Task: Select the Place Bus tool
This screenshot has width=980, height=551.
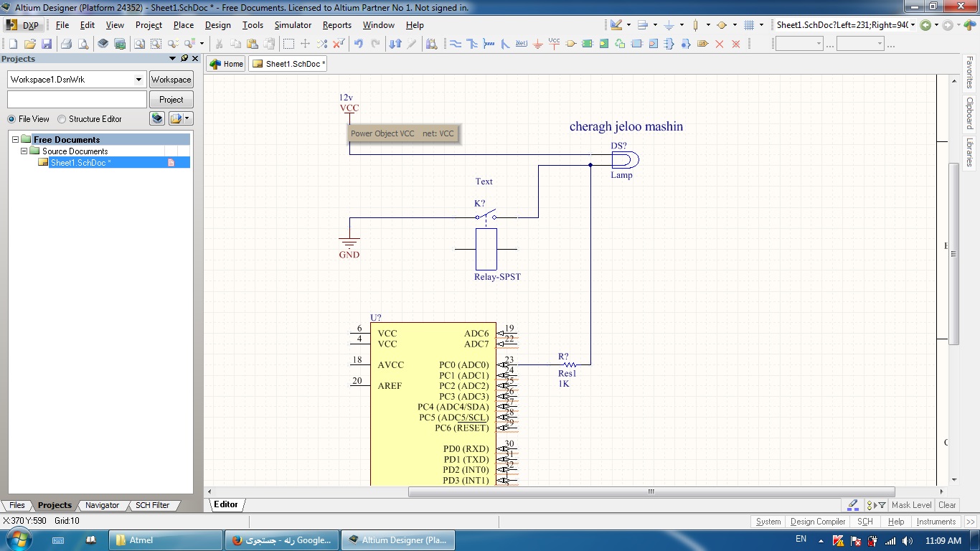Action: pyautogui.click(x=471, y=44)
